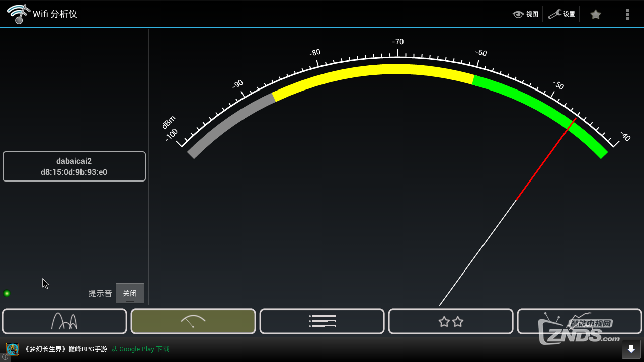Open the 视图 view menu
The height and width of the screenshot is (362, 644).
(525, 14)
